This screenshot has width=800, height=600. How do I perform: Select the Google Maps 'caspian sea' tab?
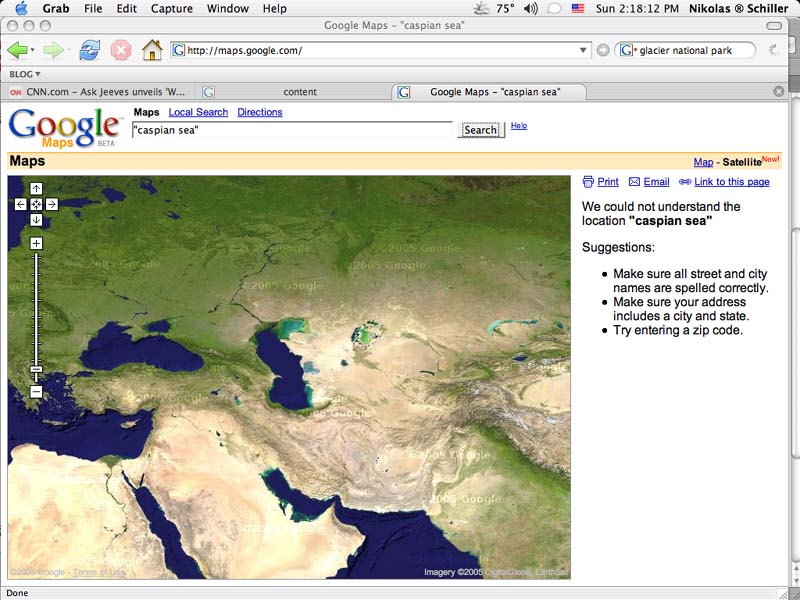coord(489,92)
